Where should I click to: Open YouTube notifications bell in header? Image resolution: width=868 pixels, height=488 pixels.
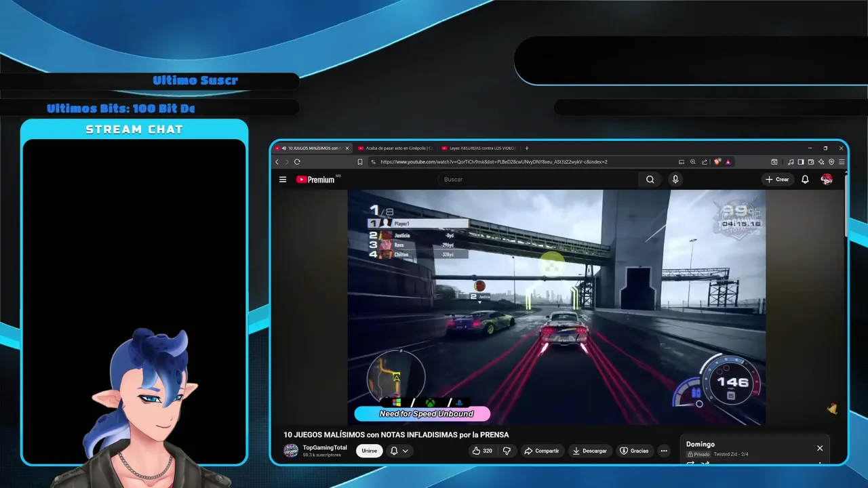805,180
